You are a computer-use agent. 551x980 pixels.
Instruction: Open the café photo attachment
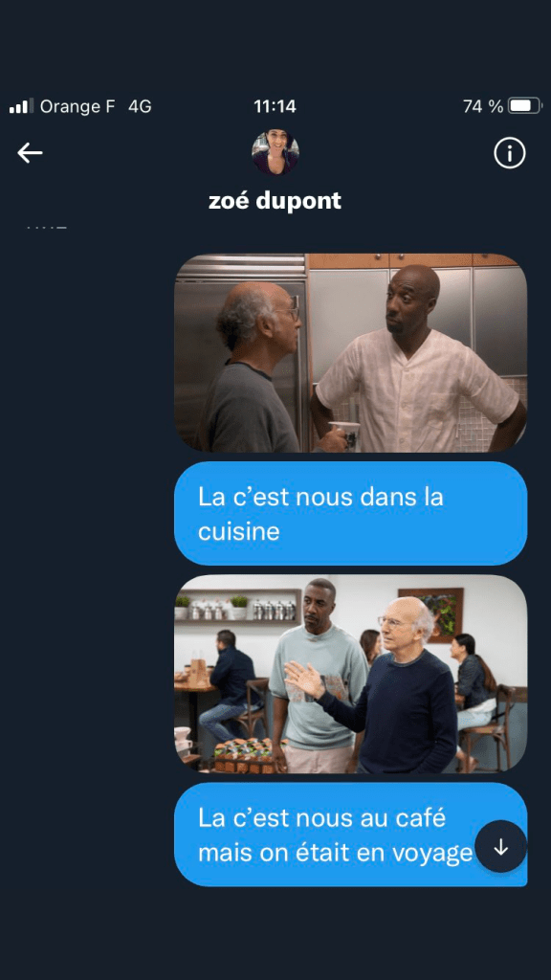pyautogui.click(x=350, y=674)
